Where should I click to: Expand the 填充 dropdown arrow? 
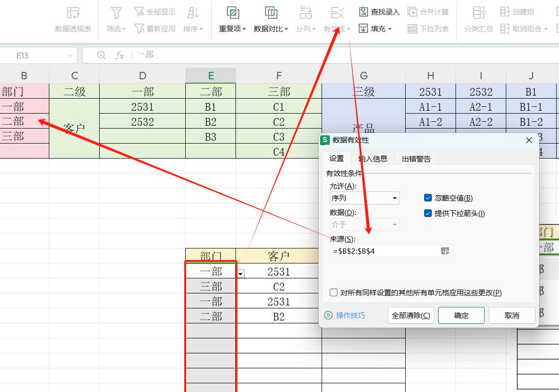click(x=390, y=29)
